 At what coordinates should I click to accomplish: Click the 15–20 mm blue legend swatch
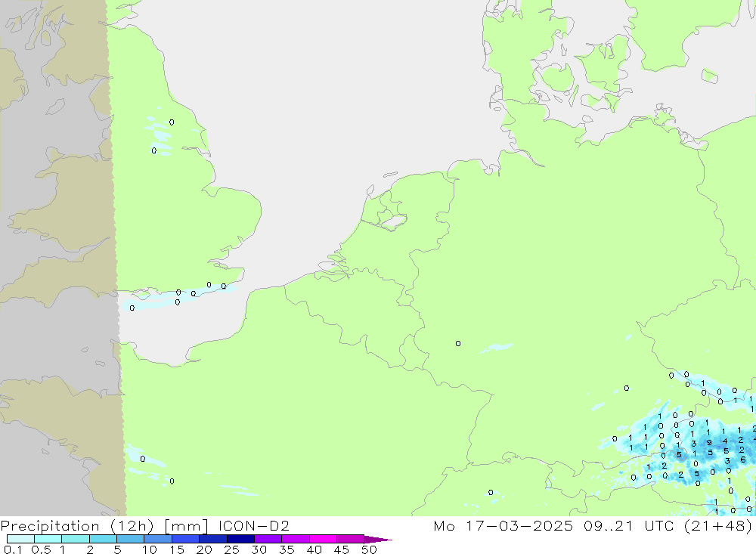point(185,539)
